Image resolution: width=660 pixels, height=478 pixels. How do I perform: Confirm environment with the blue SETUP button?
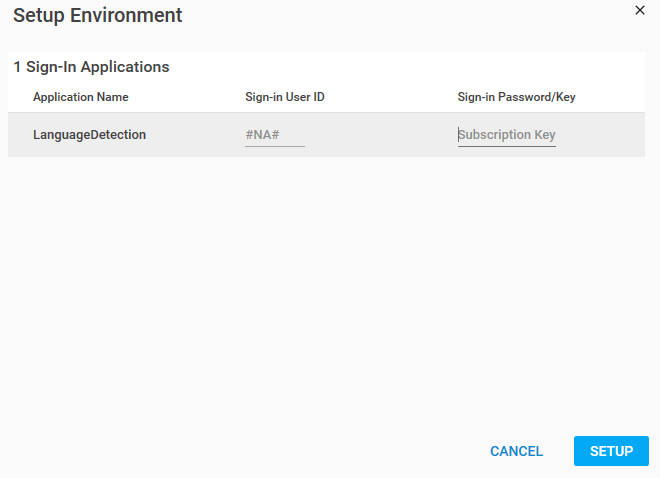click(611, 451)
